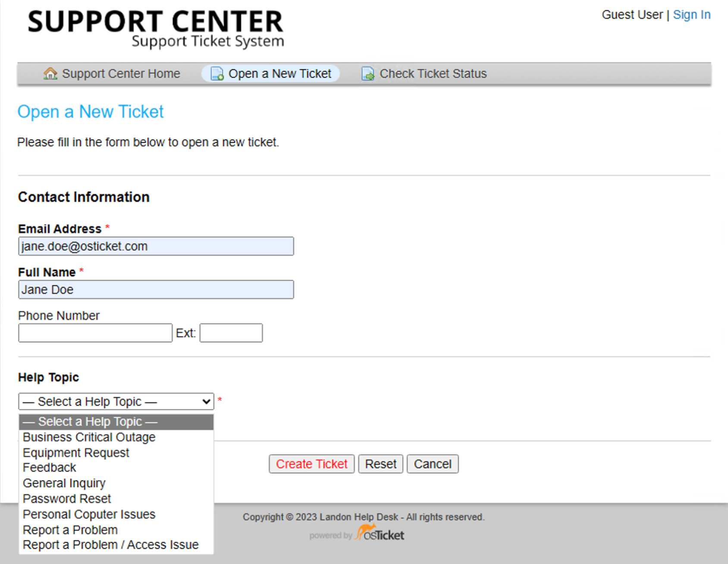Select Business Critical Outage from the dropdown list
The width and height of the screenshot is (728, 564).
click(x=89, y=437)
